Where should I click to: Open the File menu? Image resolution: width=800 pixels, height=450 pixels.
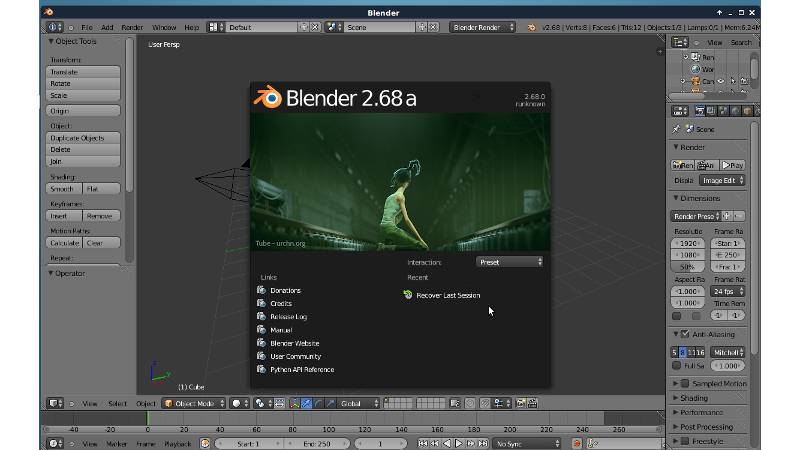tap(87, 27)
